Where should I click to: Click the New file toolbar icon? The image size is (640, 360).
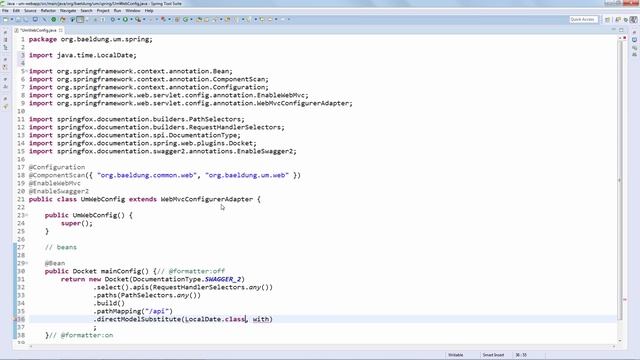point(5,20)
